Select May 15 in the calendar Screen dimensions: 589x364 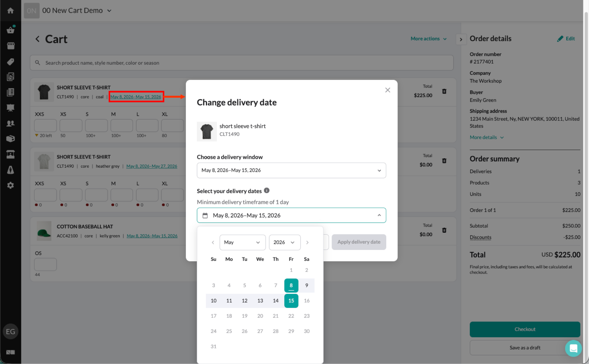point(291,301)
